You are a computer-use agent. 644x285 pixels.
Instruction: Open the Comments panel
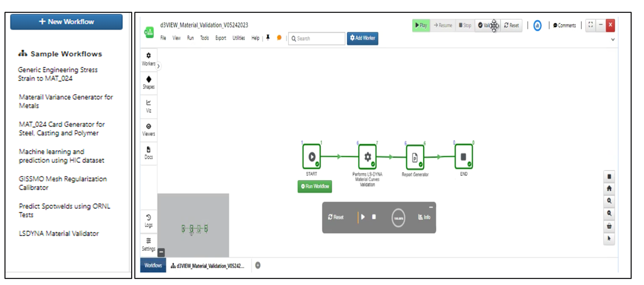point(565,25)
